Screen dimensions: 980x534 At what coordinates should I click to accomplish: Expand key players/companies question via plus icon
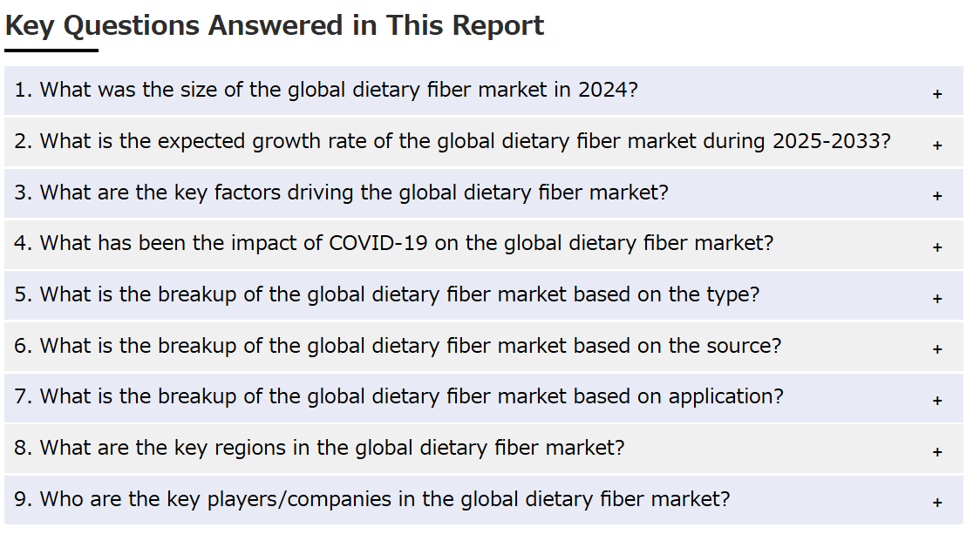(x=937, y=502)
